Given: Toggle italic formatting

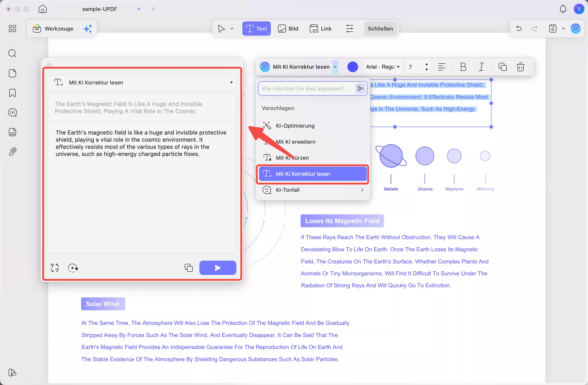Looking at the screenshot, I should pos(481,67).
